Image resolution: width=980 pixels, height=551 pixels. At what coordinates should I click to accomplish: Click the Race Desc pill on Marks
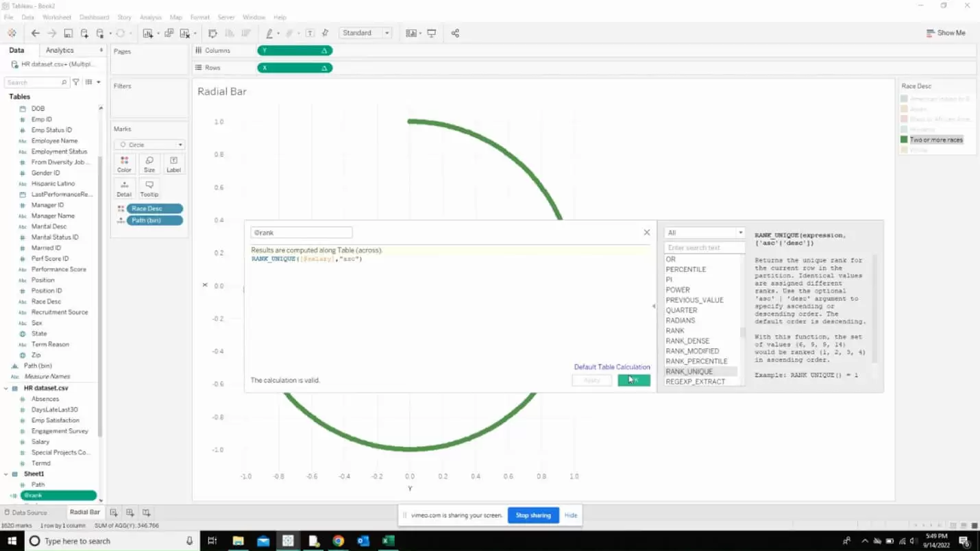point(154,208)
